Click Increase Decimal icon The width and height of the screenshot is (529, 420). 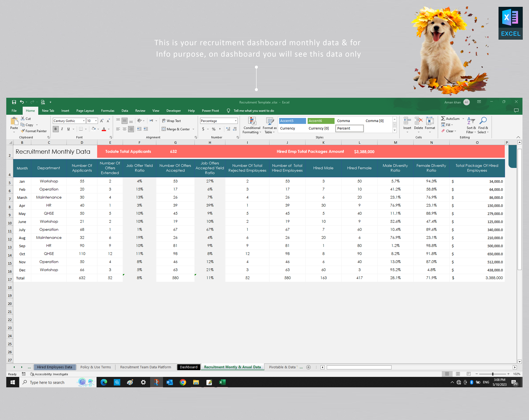point(228,129)
